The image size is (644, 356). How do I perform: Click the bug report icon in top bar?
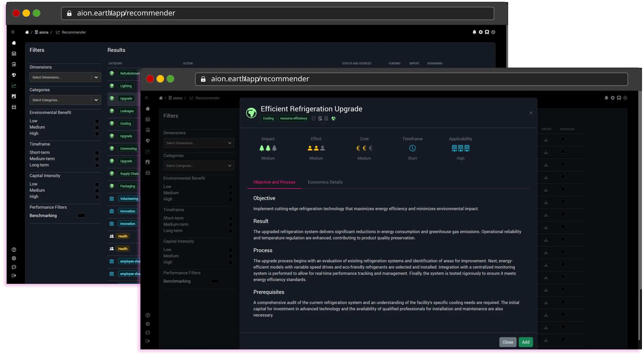626,98
